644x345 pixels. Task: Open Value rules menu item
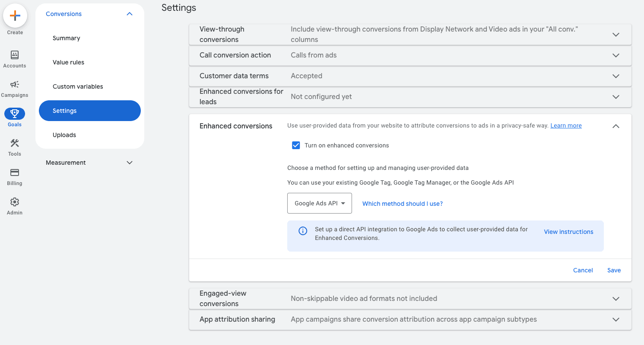tap(90, 62)
